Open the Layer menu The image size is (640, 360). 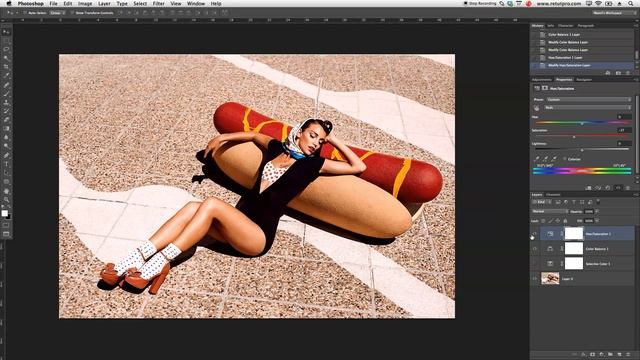104,3
